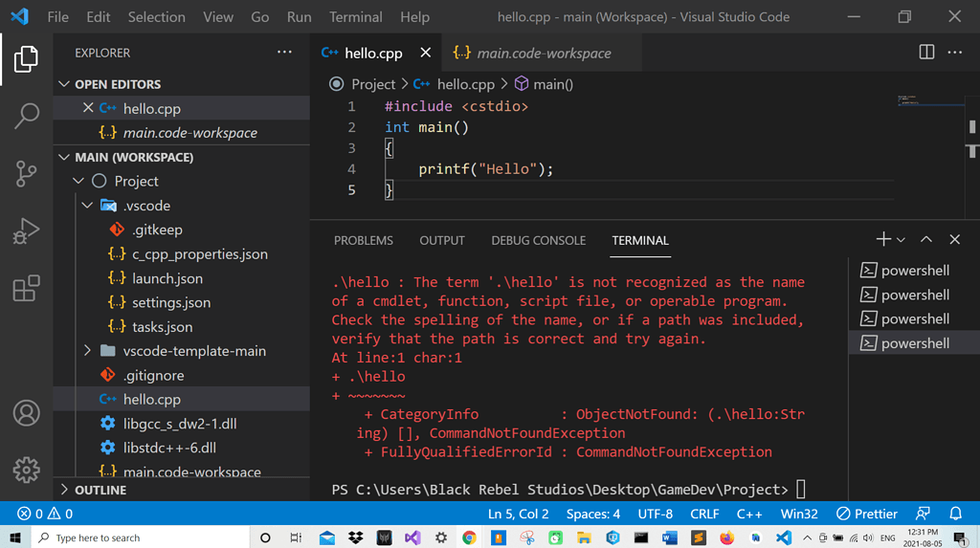The width and height of the screenshot is (980, 548).
Task: Open Firefox from the taskbar
Action: point(727,537)
